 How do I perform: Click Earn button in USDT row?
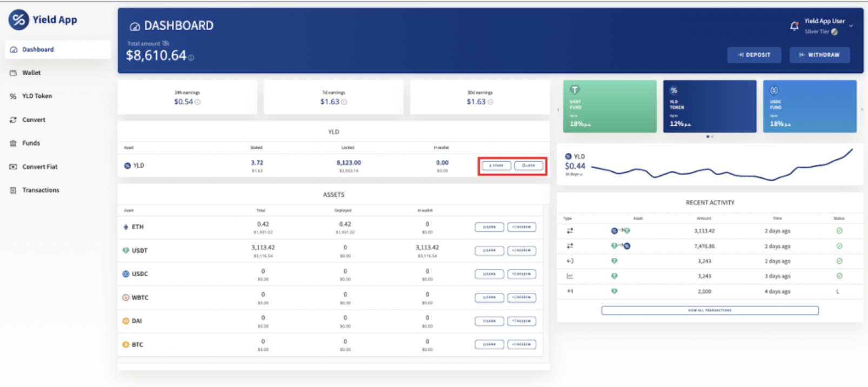[x=489, y=251]
